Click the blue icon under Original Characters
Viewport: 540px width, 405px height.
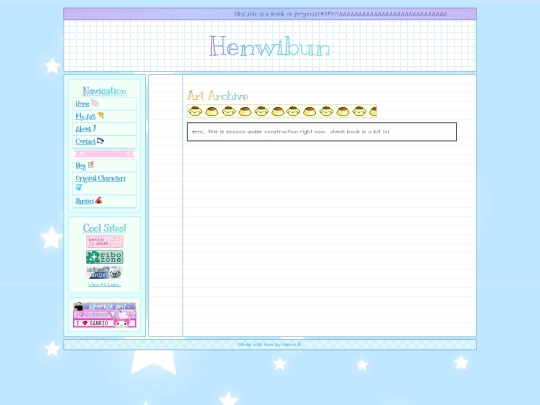pos(79,187)
